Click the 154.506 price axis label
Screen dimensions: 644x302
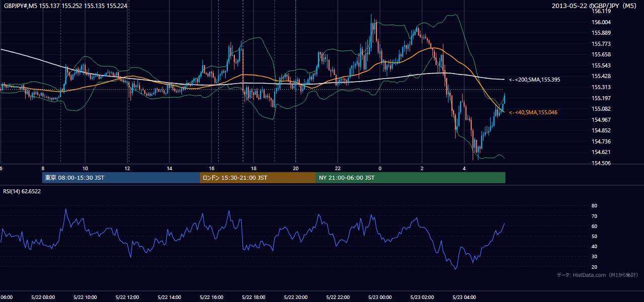(601, 163)
